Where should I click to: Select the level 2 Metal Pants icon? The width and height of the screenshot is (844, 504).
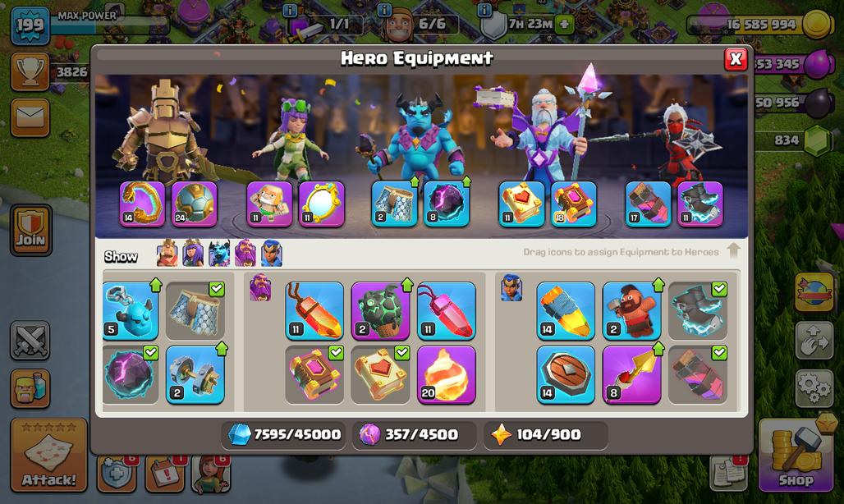(395, 204)
